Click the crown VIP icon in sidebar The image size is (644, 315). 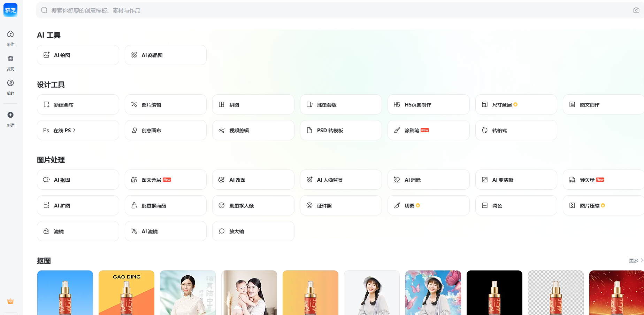(10, 301)
